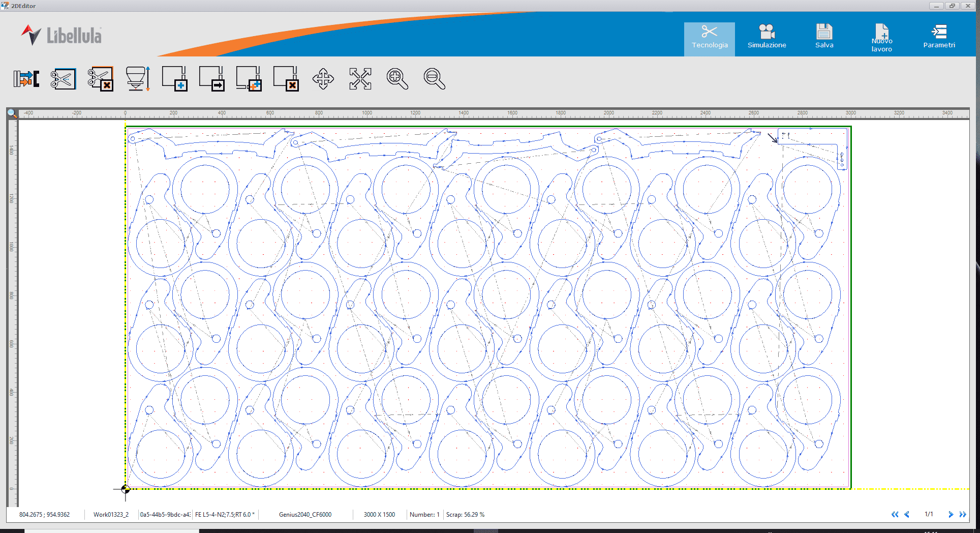
Task: Click the magnifier icon at ruler corner
Action: coord(12,113)
